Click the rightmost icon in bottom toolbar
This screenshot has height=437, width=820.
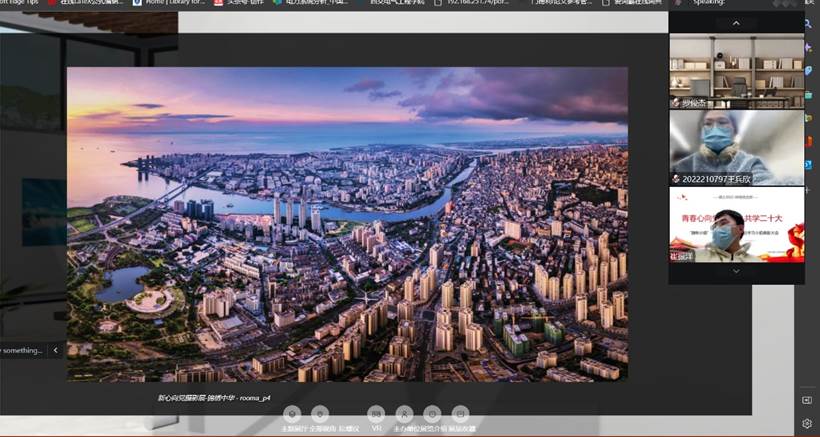coord(460,414)
